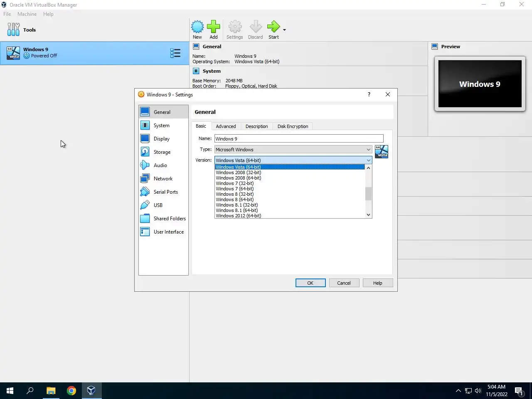Click the green Add machine icon
The width and height of the screenshot is (532, 399).
point(214,27)
